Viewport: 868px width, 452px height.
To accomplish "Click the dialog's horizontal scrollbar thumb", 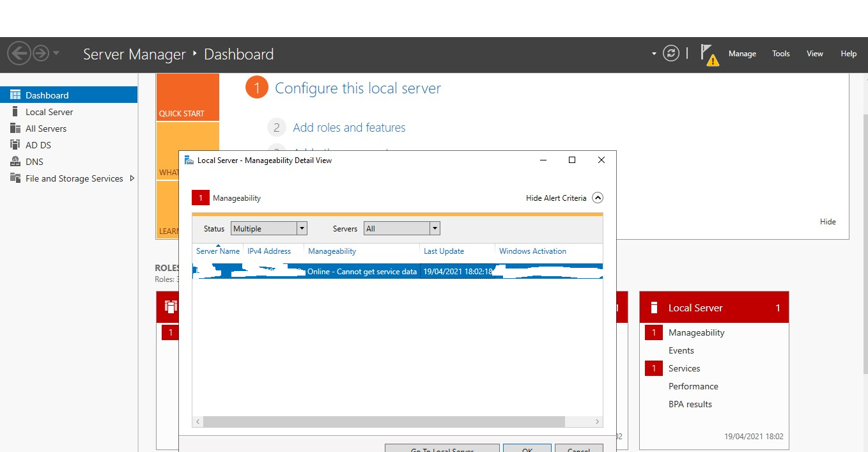I will pyautogui.click(x=384, y=422).
